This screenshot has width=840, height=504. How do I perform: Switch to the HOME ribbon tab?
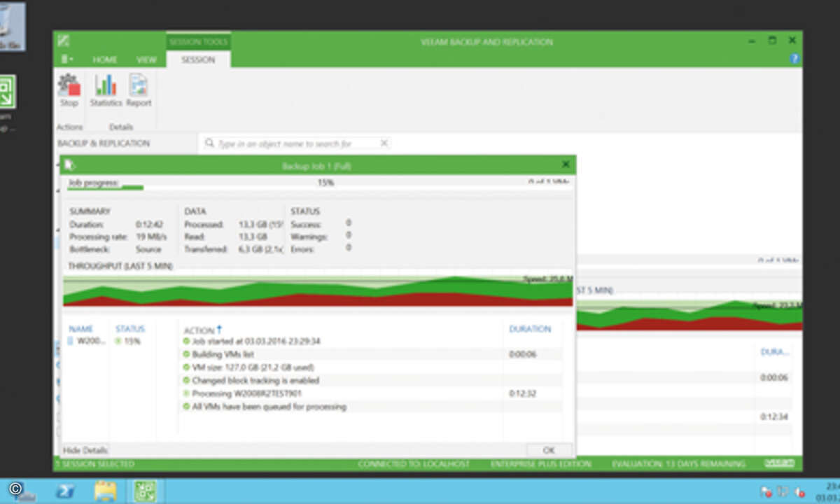click(x=105, y=59)
